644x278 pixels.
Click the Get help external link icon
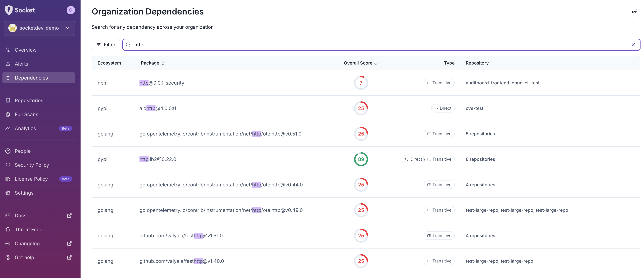pyautogui.click(x=69, y=257)
